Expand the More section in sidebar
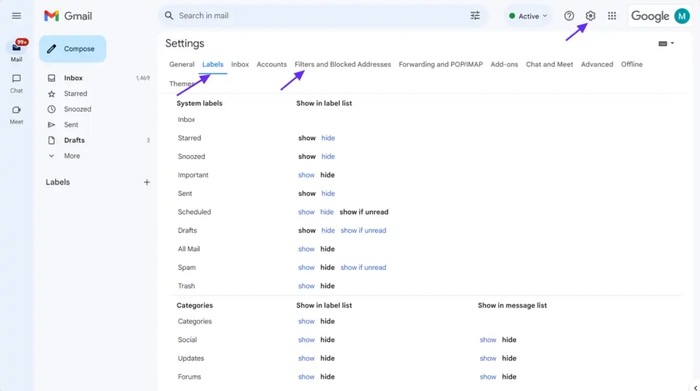Screen dimensions: 700x391 pyautogui.click(x=71, y=156)
